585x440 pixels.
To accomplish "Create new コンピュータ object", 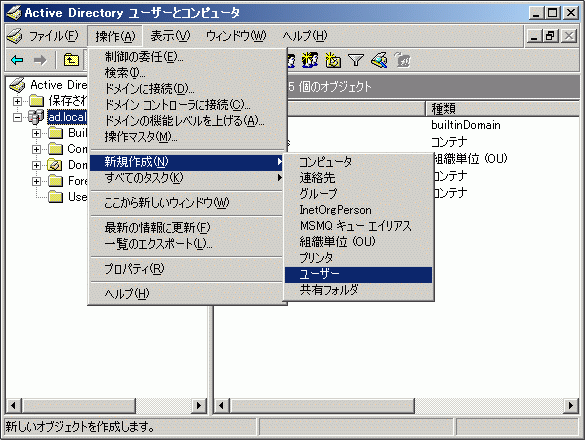I will click(359, 162).
